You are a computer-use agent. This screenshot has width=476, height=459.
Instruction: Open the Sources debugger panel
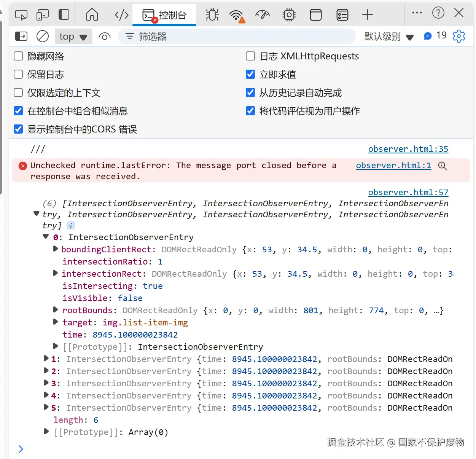coord(212,15)
